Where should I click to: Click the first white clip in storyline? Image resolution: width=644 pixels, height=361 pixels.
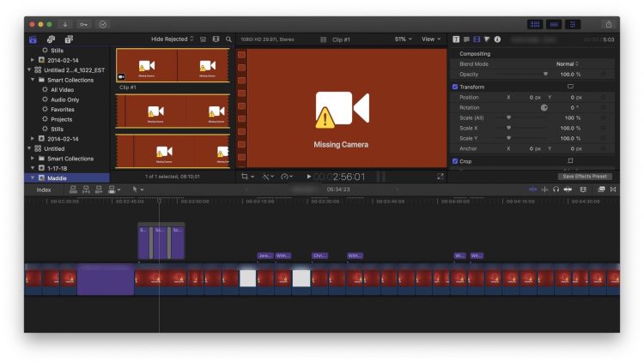pos(247,278)
